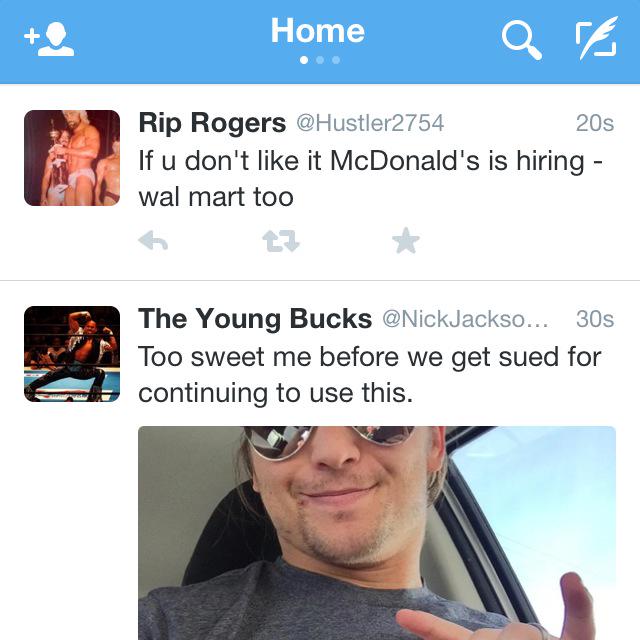This screenshot has height=640, width=640.
Task: Switch to the second page dot
Action: coord(320,60)
